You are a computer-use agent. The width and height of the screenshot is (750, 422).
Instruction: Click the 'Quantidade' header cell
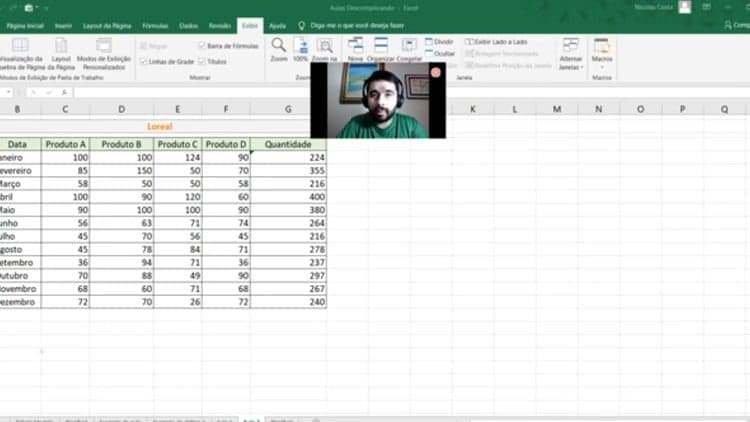click(288, 144)
